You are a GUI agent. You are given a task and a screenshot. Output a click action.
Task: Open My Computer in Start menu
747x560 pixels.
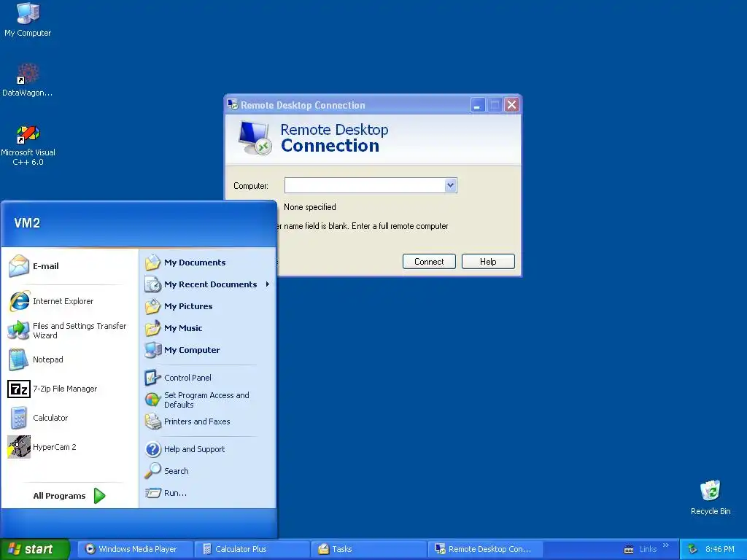coord(208,350)
